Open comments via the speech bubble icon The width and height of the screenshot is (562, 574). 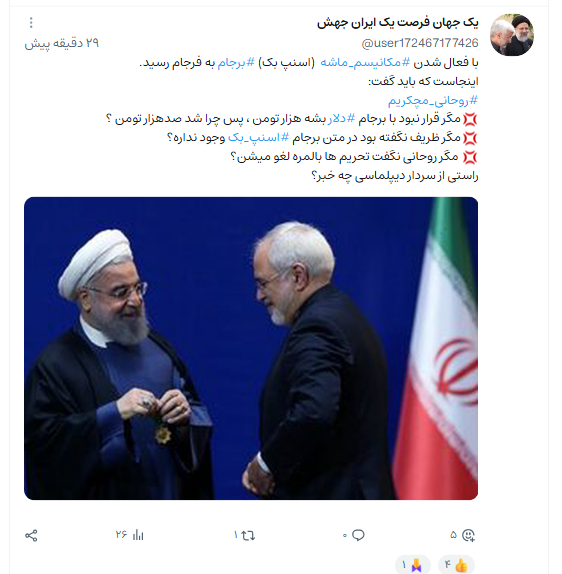[x=358, y=535]
